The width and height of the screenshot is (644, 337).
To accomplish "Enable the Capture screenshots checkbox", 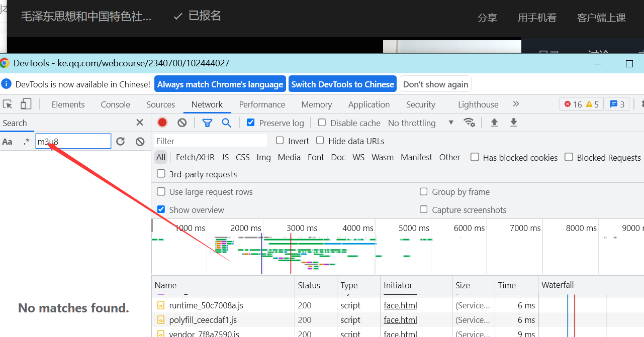I will click(424, 209).
